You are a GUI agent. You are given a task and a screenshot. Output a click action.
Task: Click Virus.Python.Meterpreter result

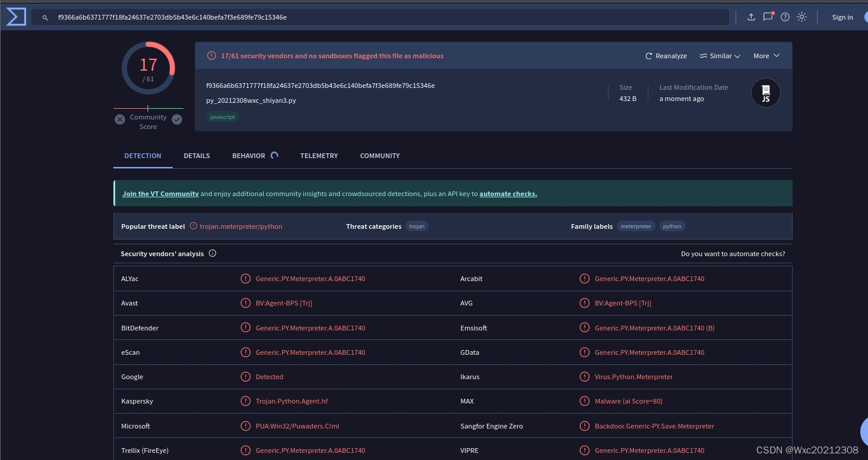[634, 377]
